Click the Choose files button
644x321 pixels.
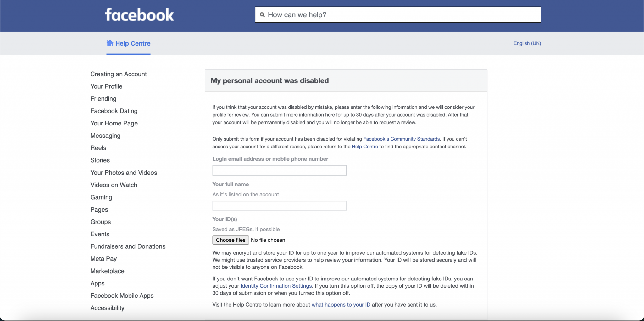230,240
